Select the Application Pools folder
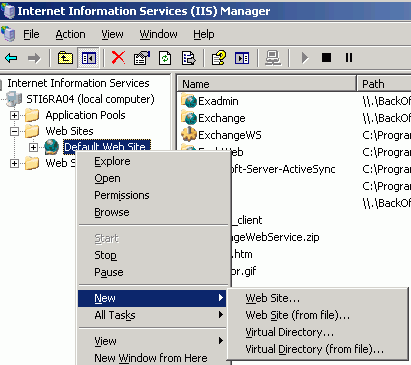This screenshot has width=411, height=365. coord(85,115)
